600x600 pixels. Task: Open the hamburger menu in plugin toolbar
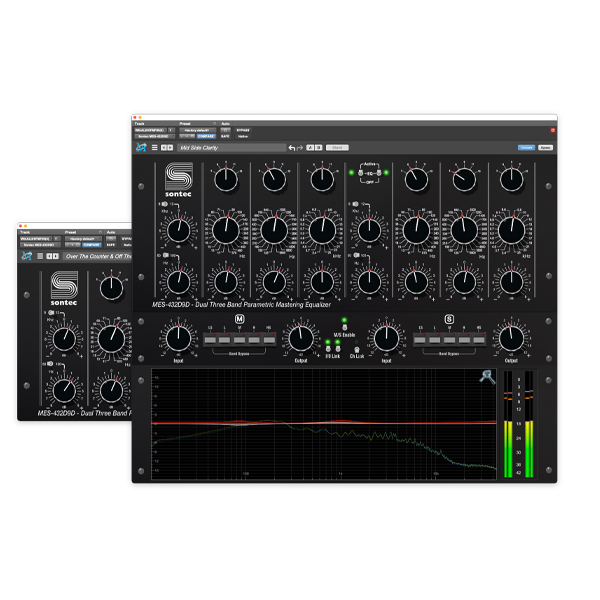point(155,147)
